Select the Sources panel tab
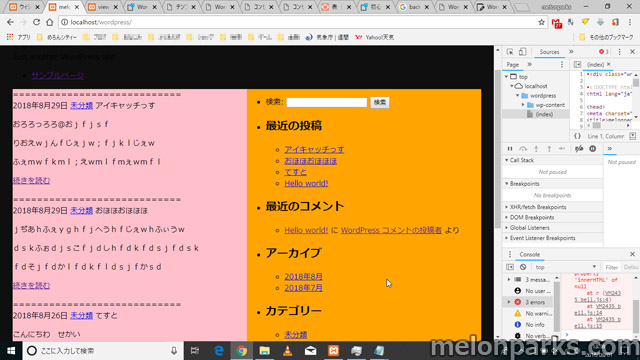Viewport: 640px width, 360px height. coord(549,52)
